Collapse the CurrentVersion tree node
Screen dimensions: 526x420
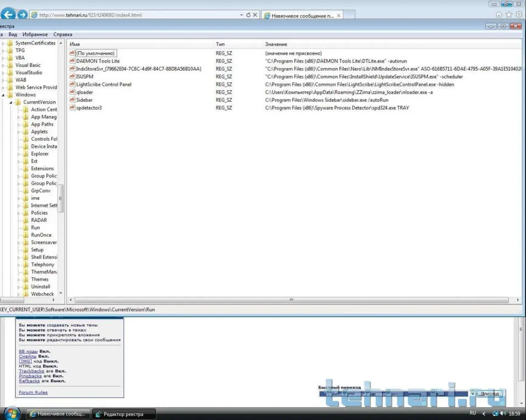11,102
